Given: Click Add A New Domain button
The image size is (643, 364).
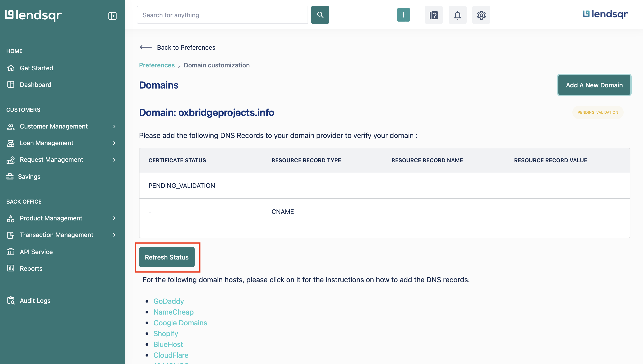Looking at the screenshot, I should pyautogui.click(x=594, y=85).
